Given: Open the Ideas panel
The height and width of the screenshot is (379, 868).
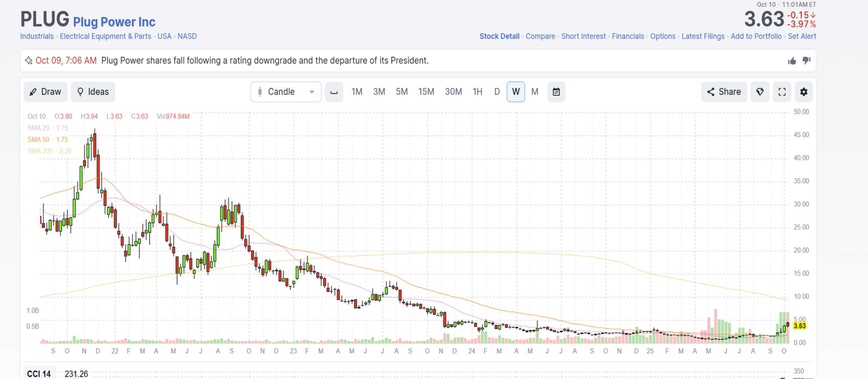Looking at the screenshot, I should pyautogui.click(x=93, y=92).
